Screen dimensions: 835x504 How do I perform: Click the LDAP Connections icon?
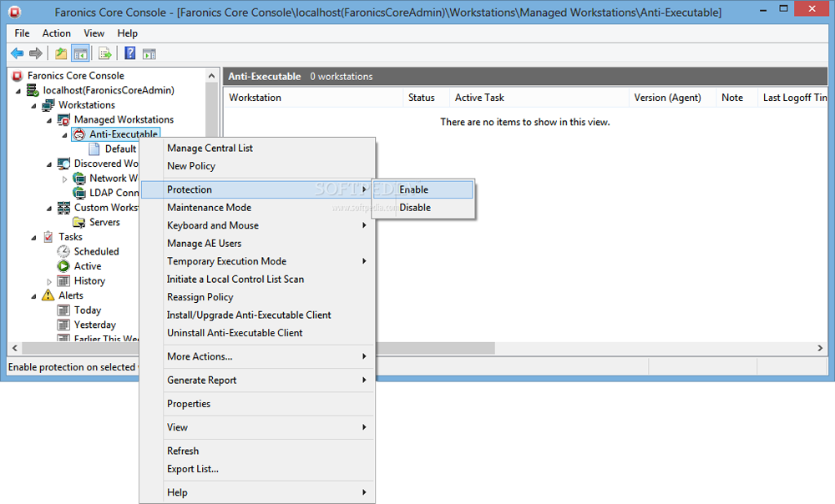click(79, 193)
